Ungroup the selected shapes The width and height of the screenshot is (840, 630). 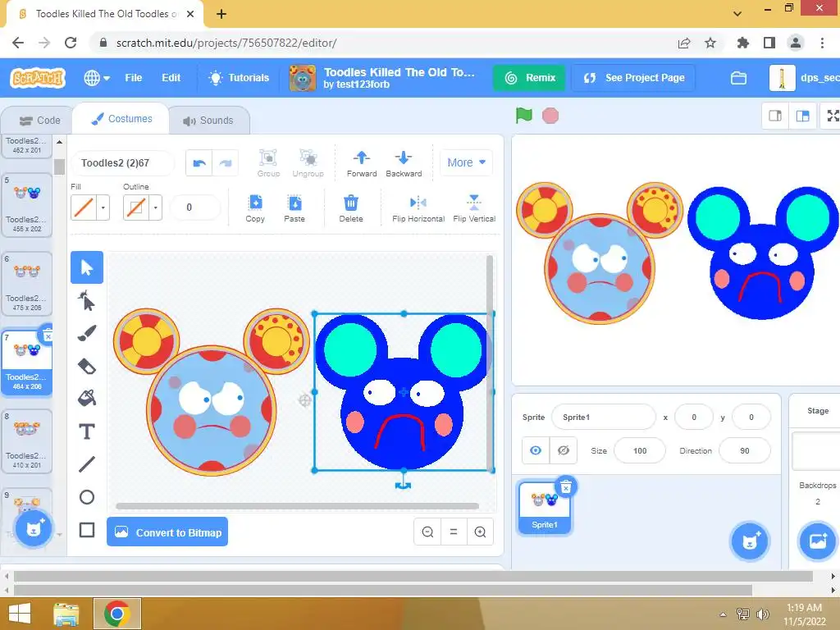coord(308,163)
